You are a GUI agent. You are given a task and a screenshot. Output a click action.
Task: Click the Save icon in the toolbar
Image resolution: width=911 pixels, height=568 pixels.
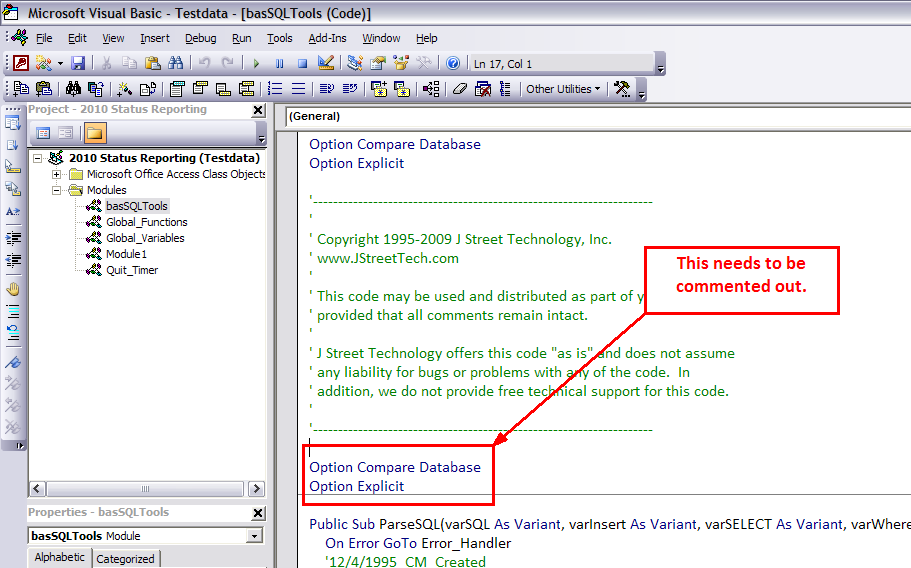(77, 63)
